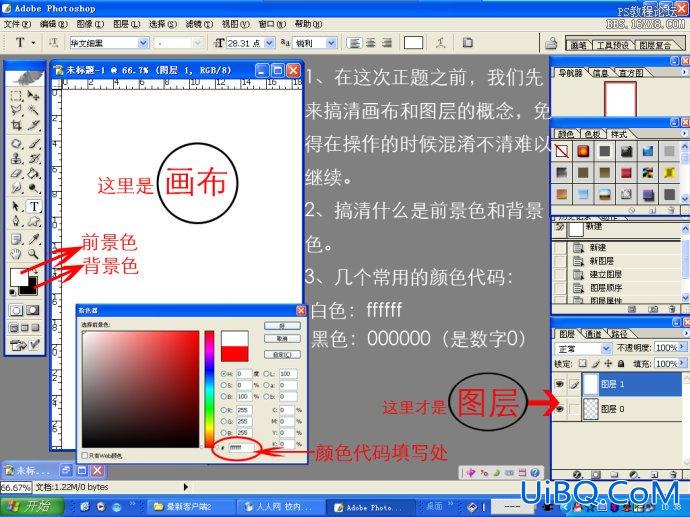
Task: Select the Type tool in toolbox
Action: [x=34, y=206]
